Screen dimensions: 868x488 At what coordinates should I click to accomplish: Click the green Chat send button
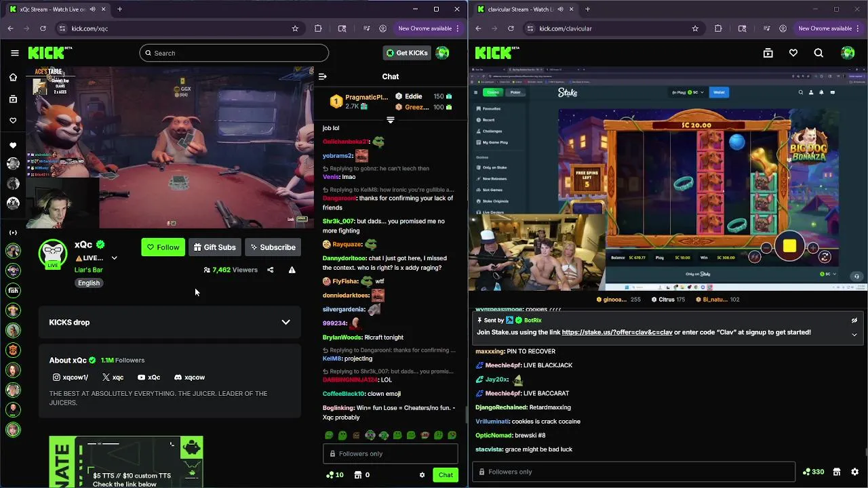click(x=446, y=475)
